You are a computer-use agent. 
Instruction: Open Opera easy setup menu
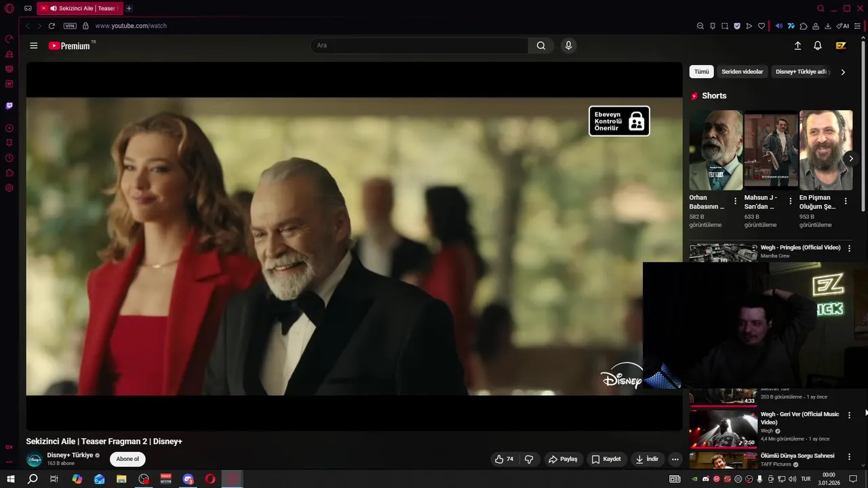point(858,26)
